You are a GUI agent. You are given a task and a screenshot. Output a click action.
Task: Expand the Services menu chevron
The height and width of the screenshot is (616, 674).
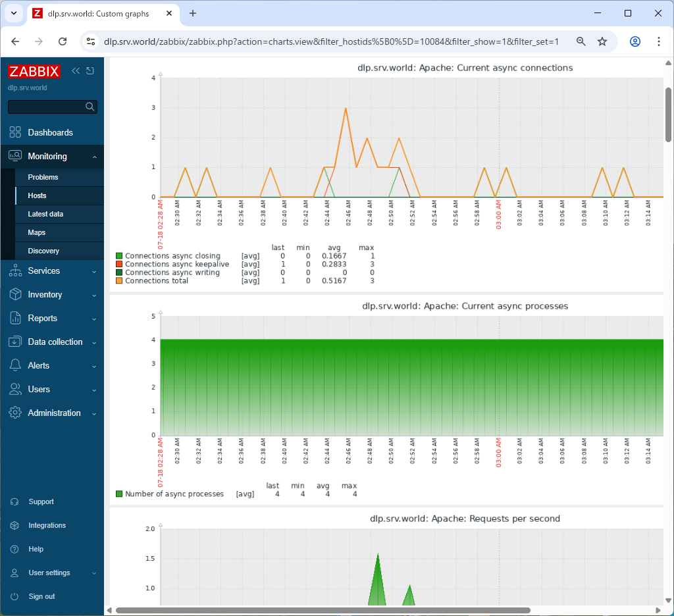pos(95,272)
